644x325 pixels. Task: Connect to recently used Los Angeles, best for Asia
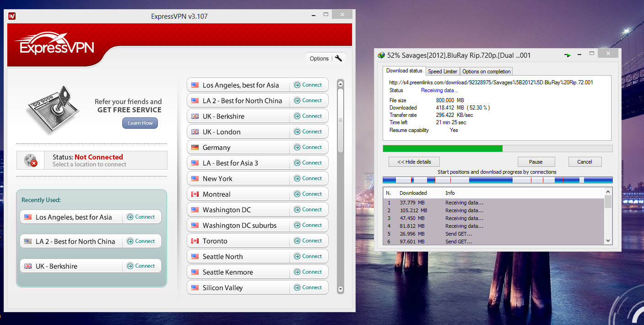coord(141,217)
